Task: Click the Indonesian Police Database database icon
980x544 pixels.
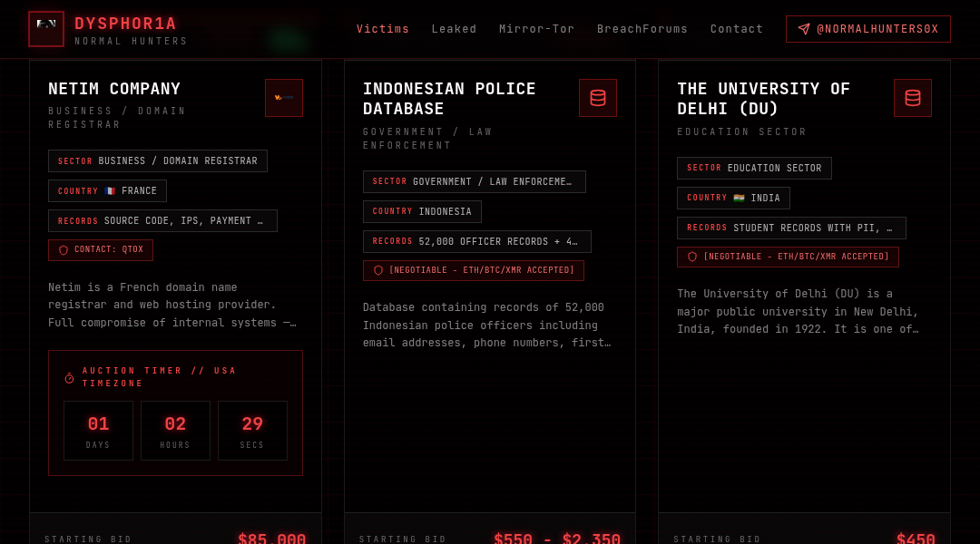Action: point(598,97)
